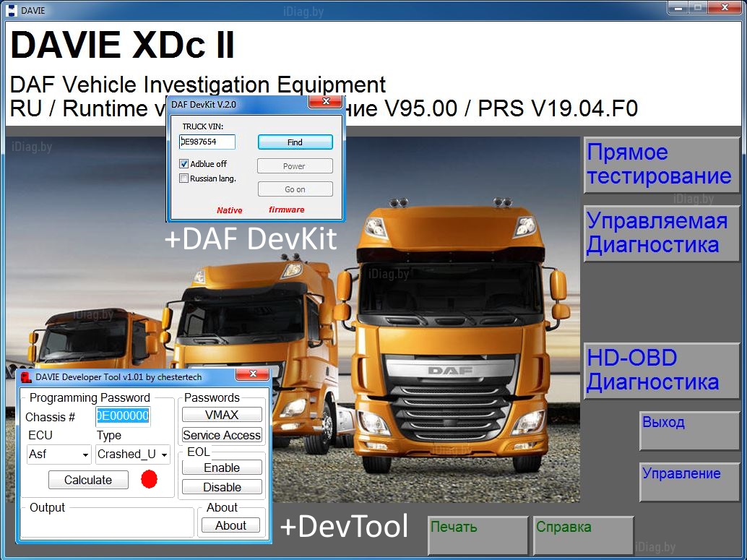Click the EOL Enable button
The image size is (747, 560).
pos(222,468)
